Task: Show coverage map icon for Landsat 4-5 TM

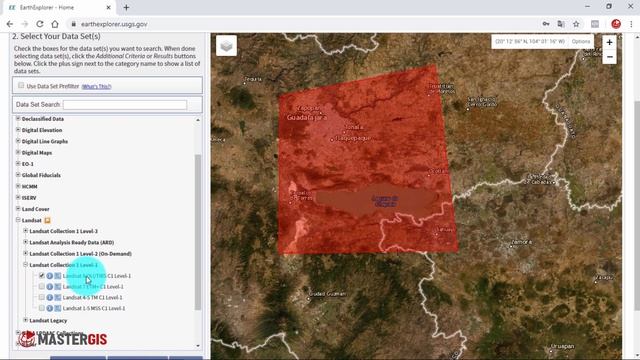Action: (58, 298)
